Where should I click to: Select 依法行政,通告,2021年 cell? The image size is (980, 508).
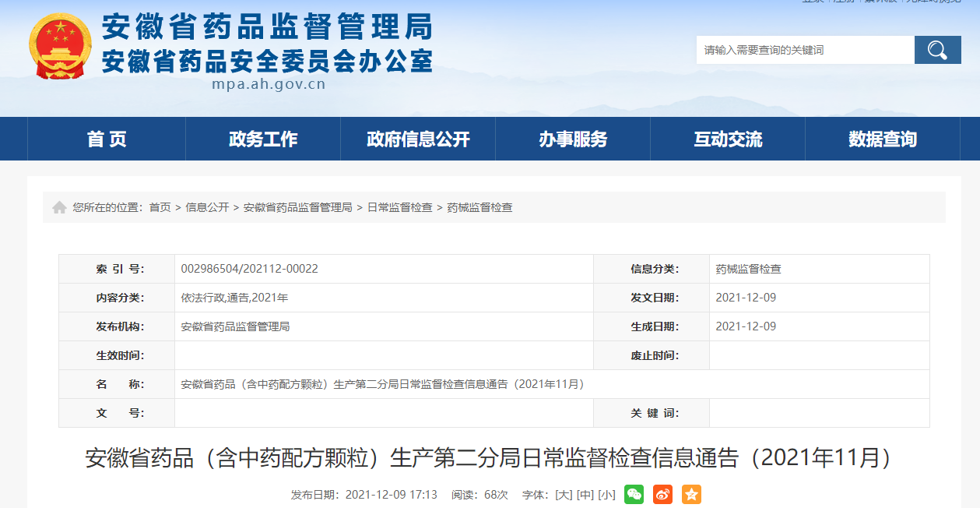pyautogui.click(x=234, y=298)
